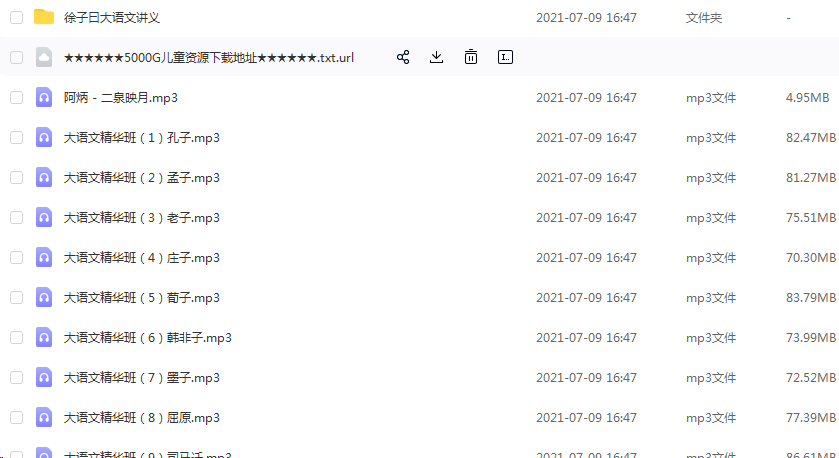Click the download icon for txt.url file
The image size is (839, 458).
pyautogui.click(x=437, y=57)
